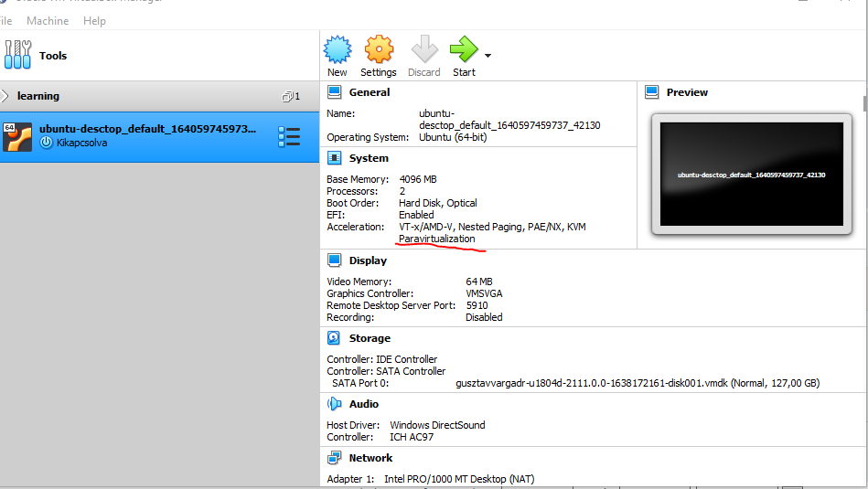868x489 pixels.
Task: Click the VM preview thumbnail
Action: (752, 175)
